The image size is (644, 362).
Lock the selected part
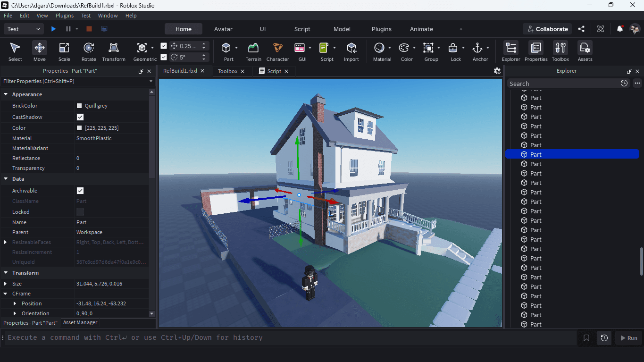453,48
